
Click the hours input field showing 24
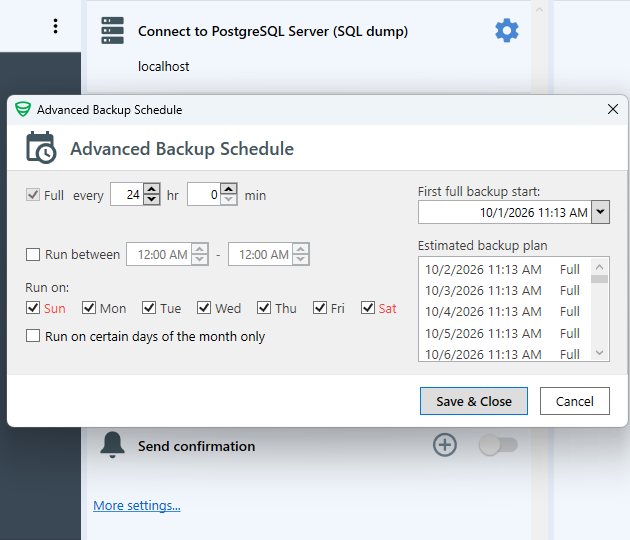pos(127,194)
